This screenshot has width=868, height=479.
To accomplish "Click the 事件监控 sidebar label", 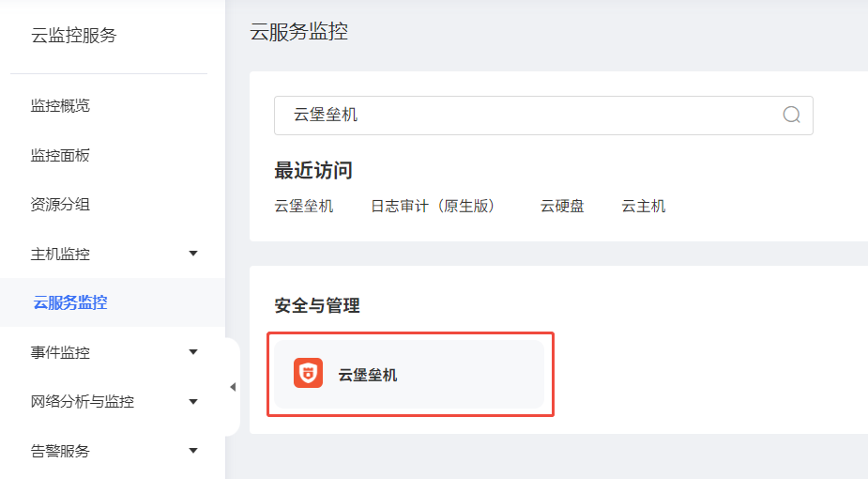I will click(x=60, y=352).
